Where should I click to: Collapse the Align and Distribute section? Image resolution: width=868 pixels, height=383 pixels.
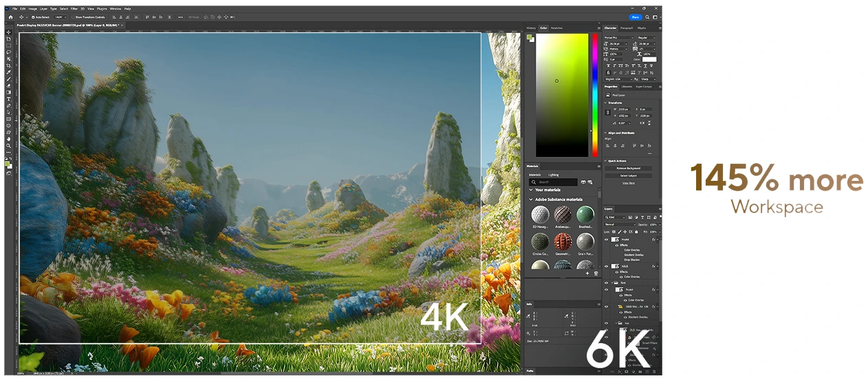point(605,133)
